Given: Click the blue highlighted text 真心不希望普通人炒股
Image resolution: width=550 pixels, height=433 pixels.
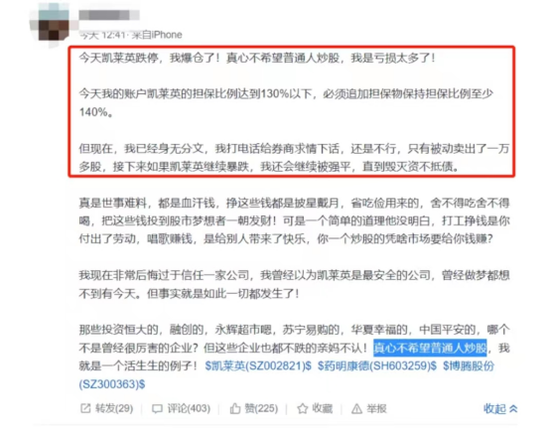Looking at the screenshot, I should [x=430, y=348].
